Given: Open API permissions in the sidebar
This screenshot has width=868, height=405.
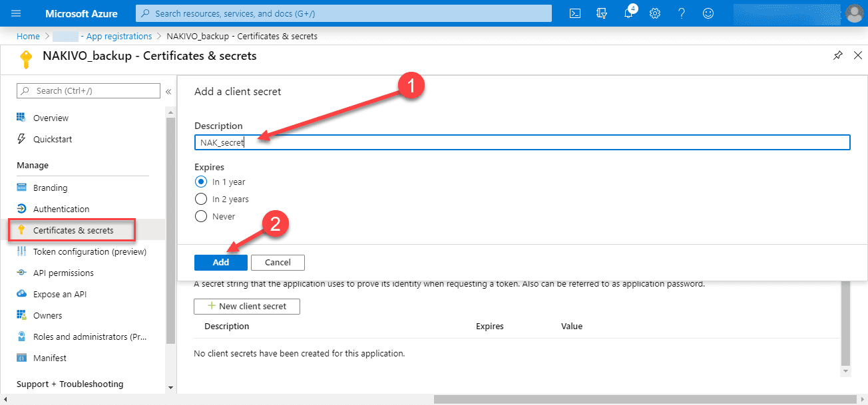Looking at the screenshot, I should [63, 273].
